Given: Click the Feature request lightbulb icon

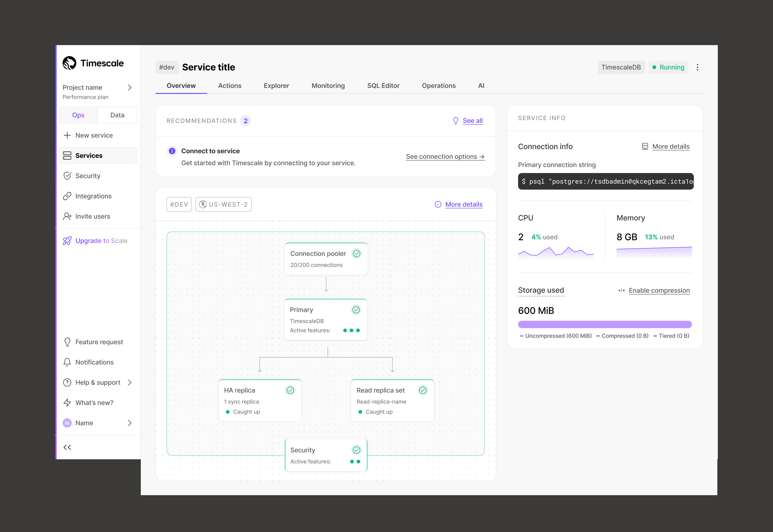Looking at the screenshot, I should point(67,342).
